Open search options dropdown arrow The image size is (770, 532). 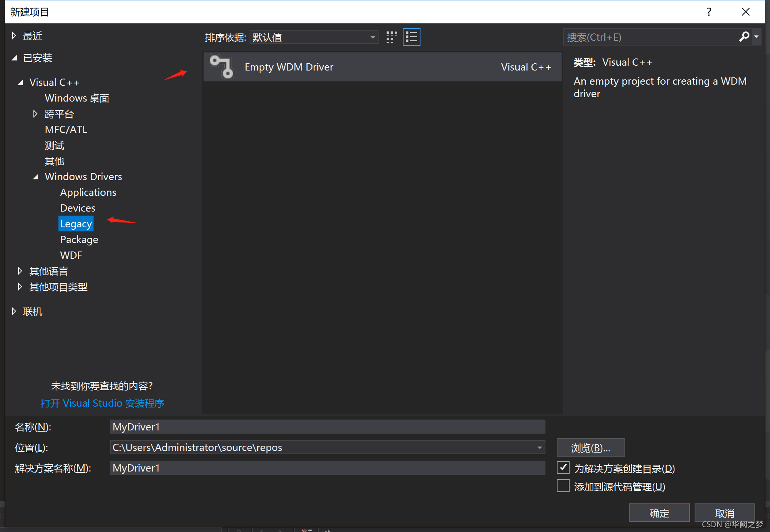tap(756, 37)
